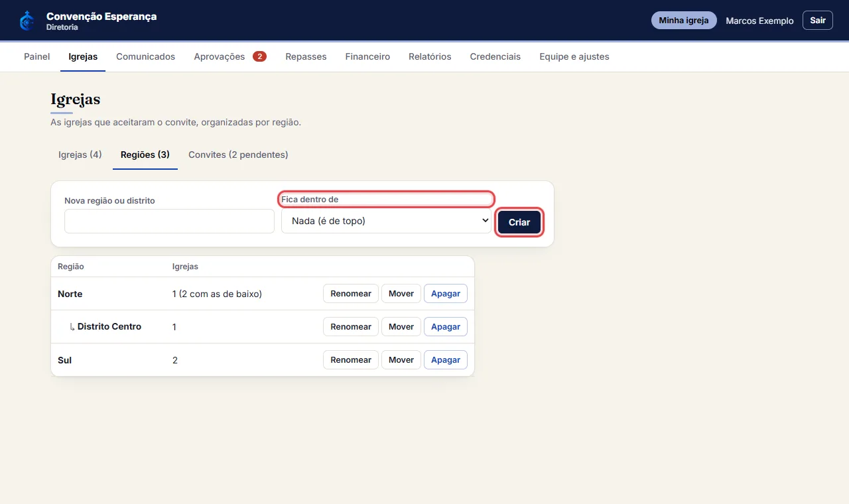Click the red Aprovações count badge
This screenshot has height=504, width=849.
point(259,56)
